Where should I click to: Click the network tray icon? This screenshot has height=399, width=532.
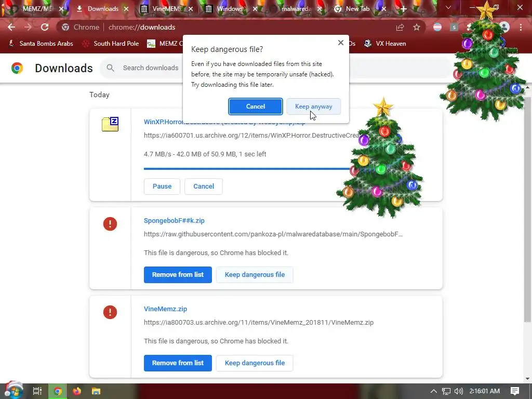point(446,391)
